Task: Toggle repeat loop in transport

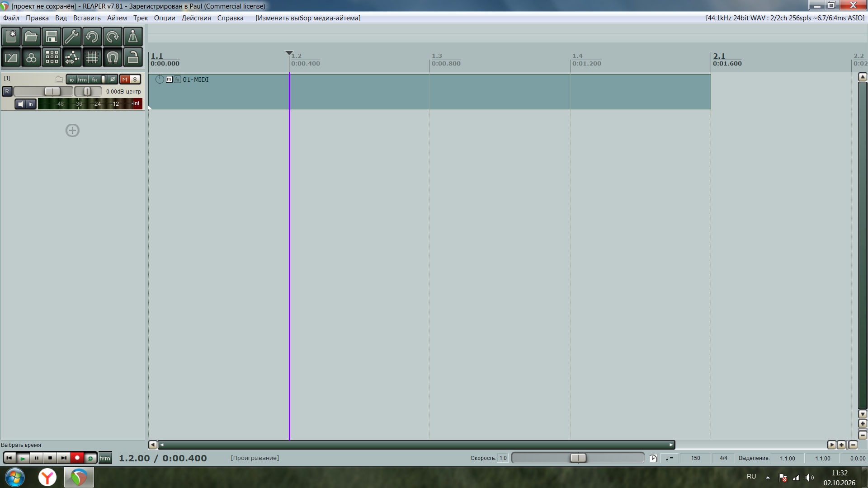Action: click(x=90, y=458)
